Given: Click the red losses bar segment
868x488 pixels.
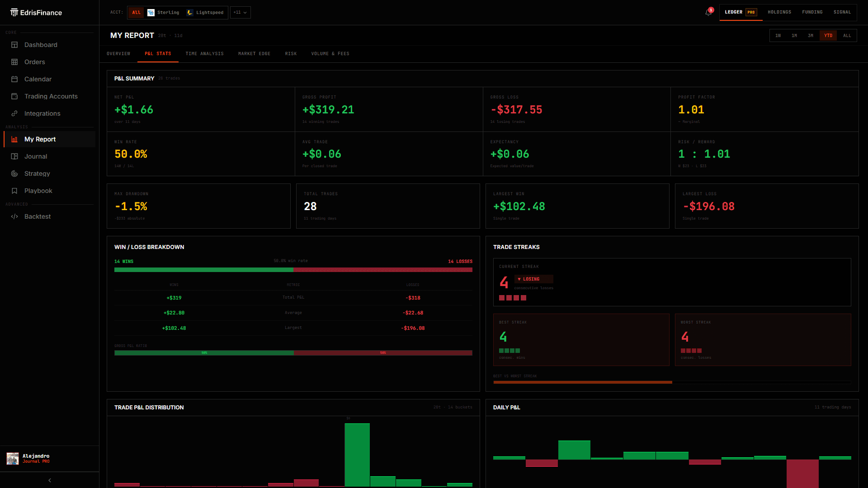Looking at the screenshot, I should [x=383, y=270].
